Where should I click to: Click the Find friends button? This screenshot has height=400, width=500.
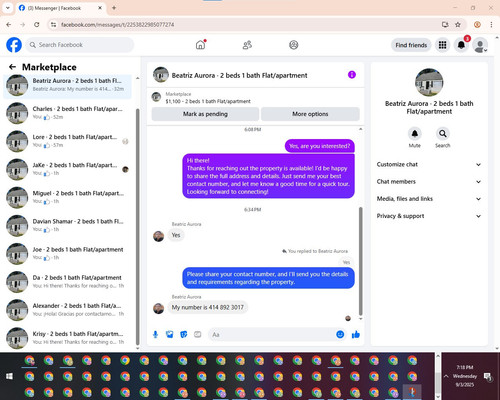pyautogui.click(x=411, y=45)
